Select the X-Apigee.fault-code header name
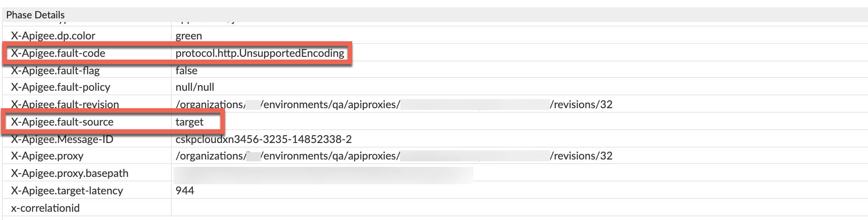868x220 pixels. pyautogui.click(x=58, y=53)
